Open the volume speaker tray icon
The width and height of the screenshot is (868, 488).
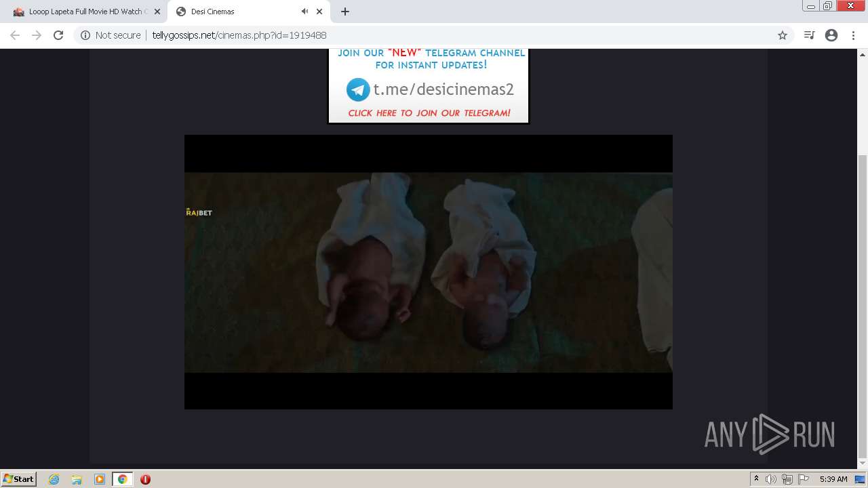pos(771,479)
